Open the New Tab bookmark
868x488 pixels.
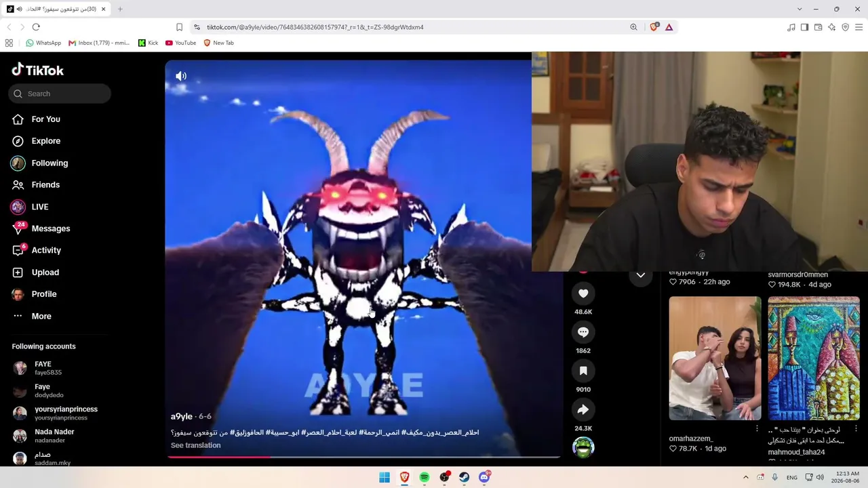218,43
